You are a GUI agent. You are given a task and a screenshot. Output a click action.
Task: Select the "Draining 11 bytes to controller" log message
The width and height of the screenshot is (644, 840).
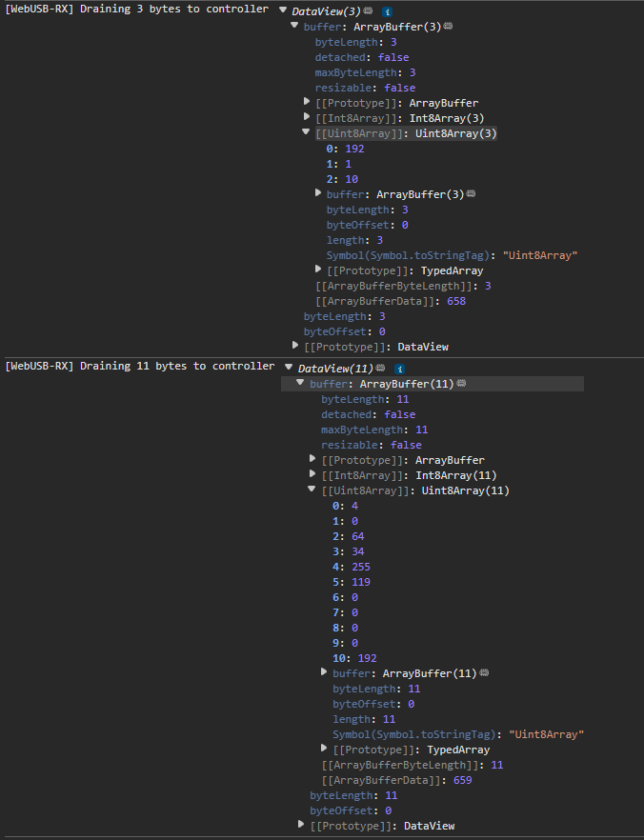[x=139, y=367]
